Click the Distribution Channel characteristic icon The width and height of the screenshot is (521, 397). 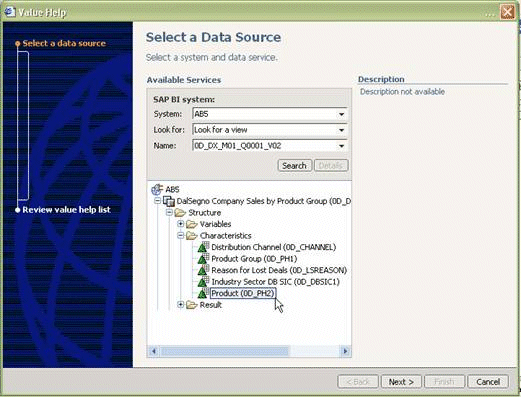tap(203, 247)
